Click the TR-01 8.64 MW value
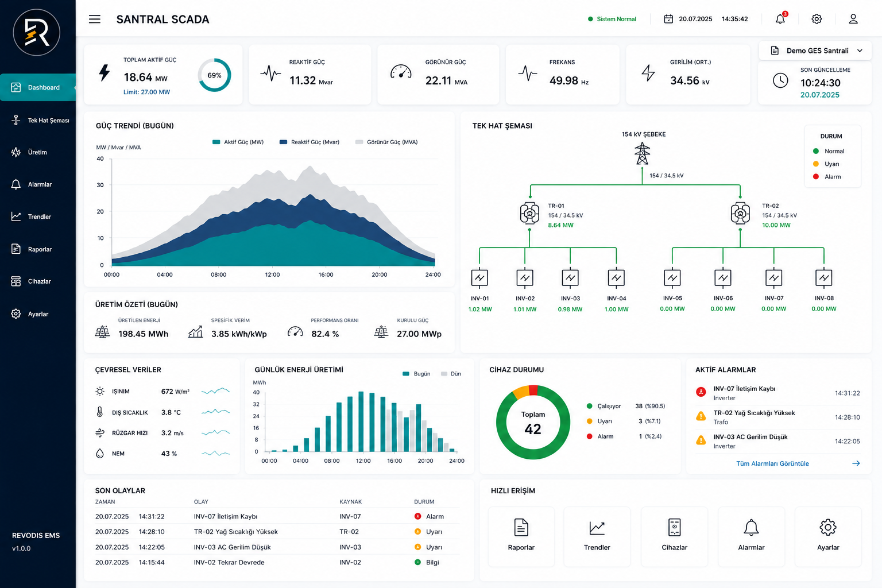This screenshot has height=588, width=882. [560, 225]
